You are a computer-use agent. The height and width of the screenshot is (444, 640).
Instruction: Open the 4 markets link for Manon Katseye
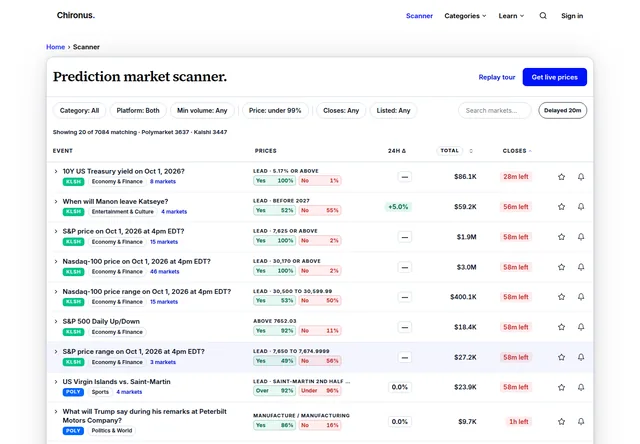174,212
